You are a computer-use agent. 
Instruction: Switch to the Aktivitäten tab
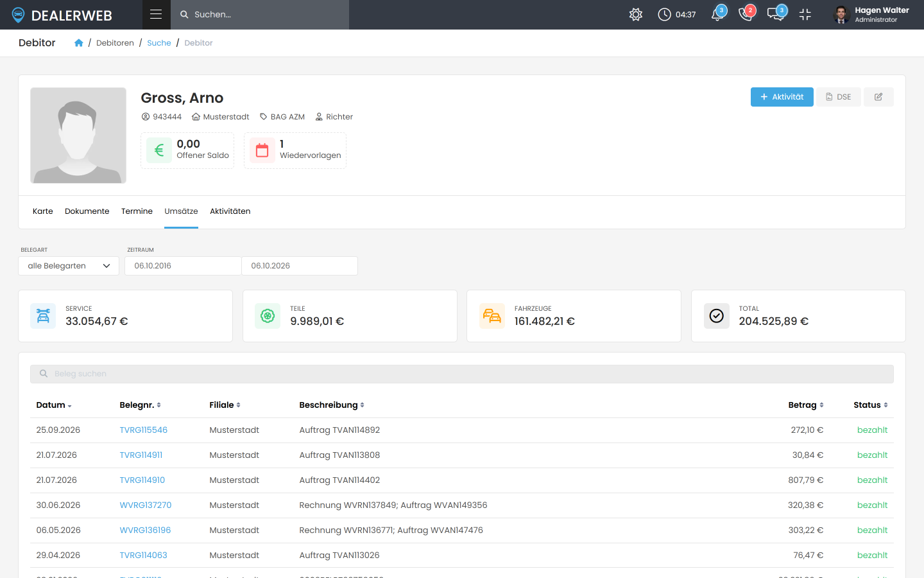(230, 211)
